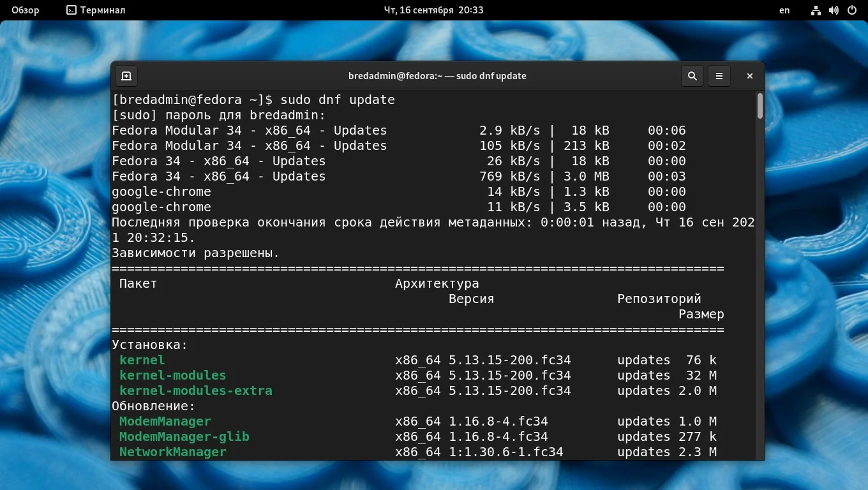868x490 pixels.
Task: Click the 'sudo dnf update' command text
Action: [338, 100]
